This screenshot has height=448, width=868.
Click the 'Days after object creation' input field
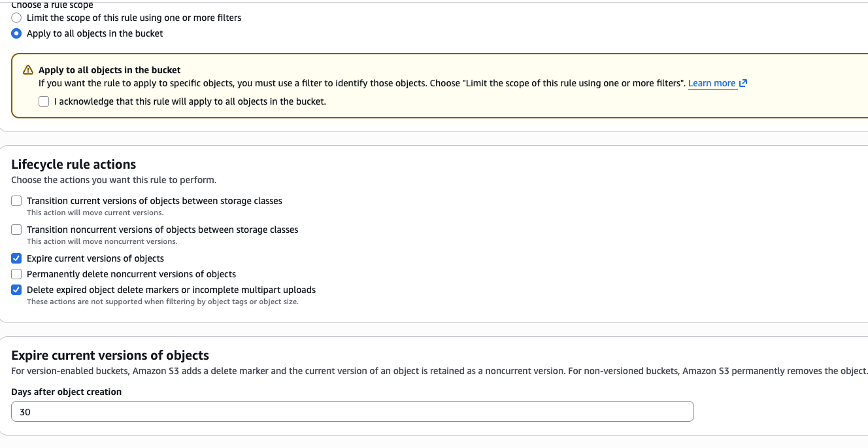point(352,412)
